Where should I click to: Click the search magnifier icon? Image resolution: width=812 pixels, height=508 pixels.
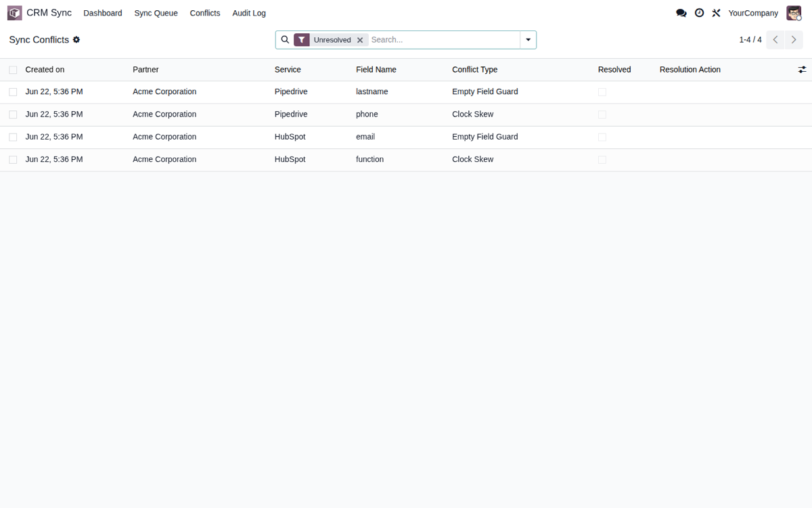click(285, 40)
